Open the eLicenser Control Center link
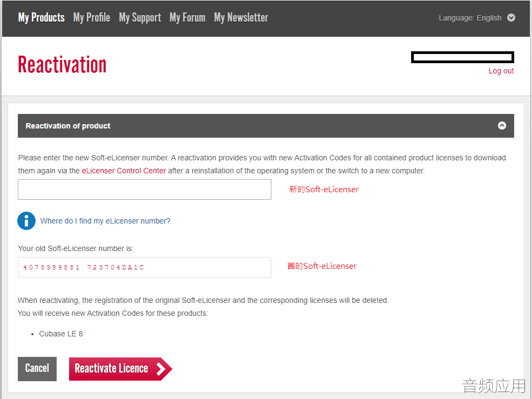This screenshot has width=532, height=399. tap(124, 171)
